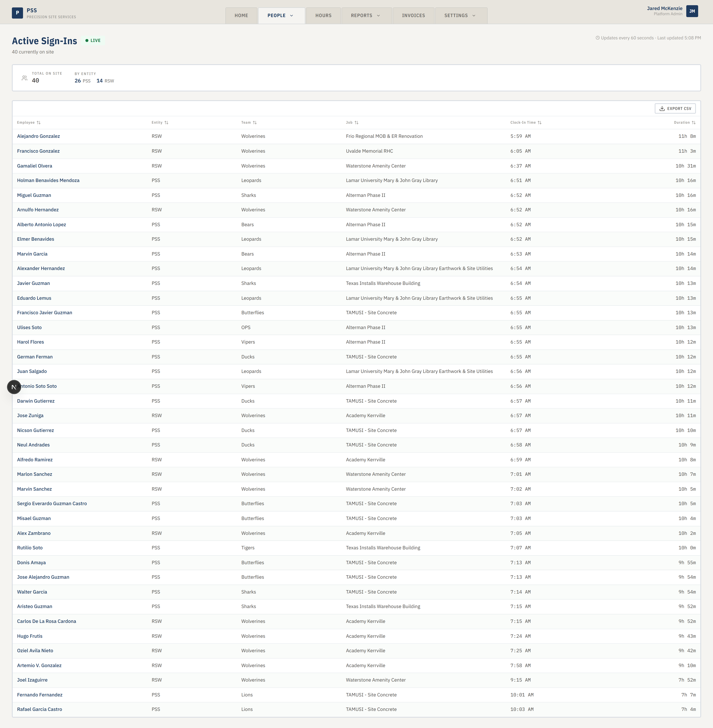Click the download icon in Export CSV

(x=662, y=109)
